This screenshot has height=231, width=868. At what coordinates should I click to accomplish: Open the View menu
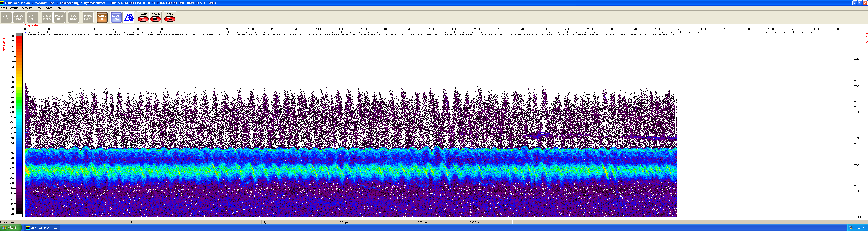[38, 8]
